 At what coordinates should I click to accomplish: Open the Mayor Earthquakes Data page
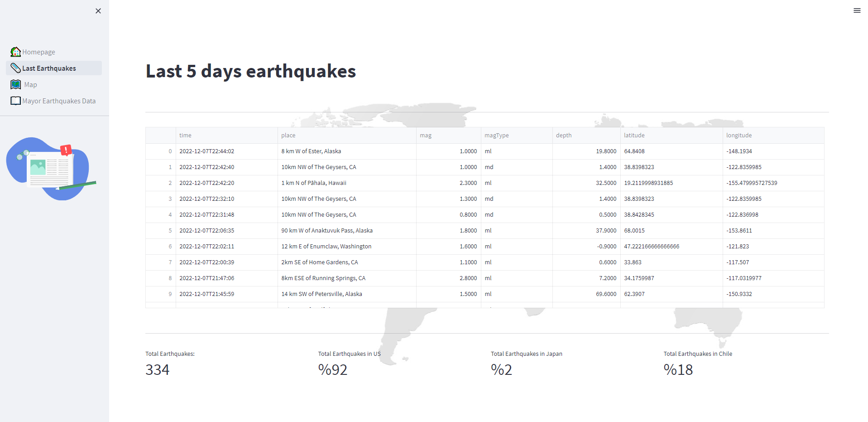(59, 101)
